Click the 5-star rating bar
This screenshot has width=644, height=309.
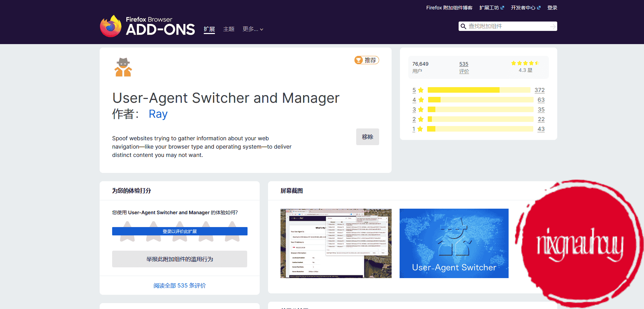(479, 90)
